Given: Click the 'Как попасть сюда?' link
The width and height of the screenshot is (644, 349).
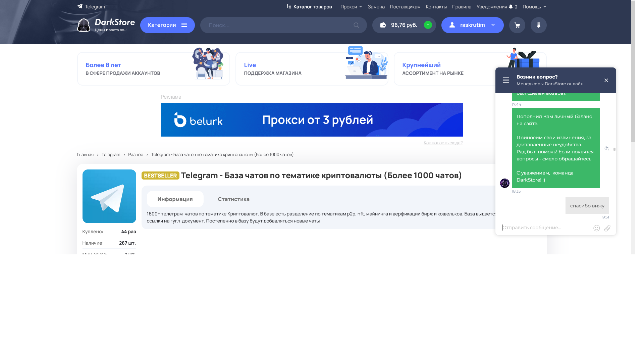Looking at the screenshot, I should (x=443, y=143).
